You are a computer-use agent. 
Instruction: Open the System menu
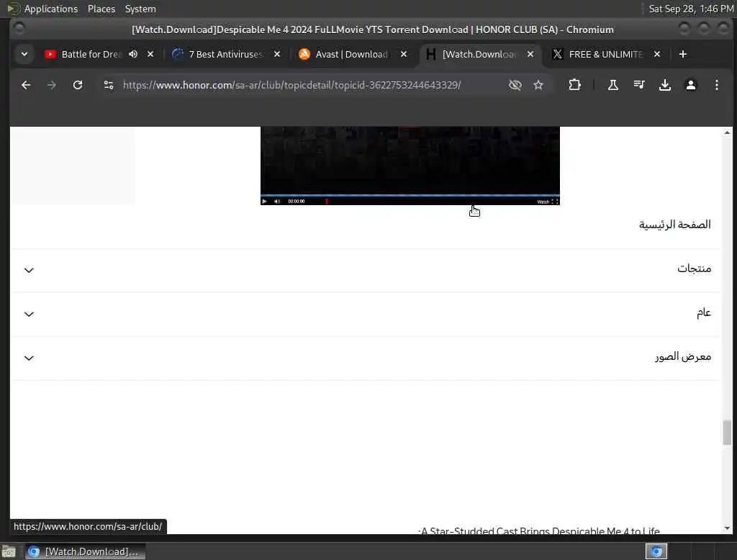[140, 9]
